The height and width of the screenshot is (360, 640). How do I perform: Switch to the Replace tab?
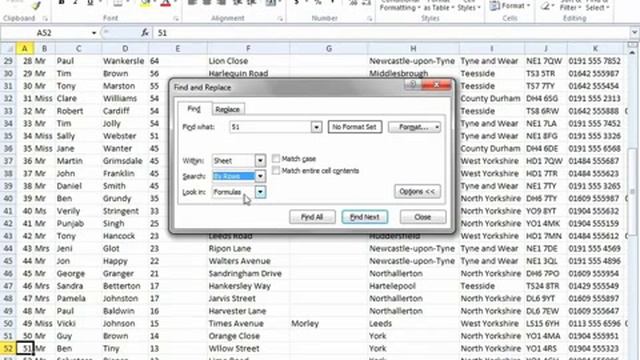228,109
